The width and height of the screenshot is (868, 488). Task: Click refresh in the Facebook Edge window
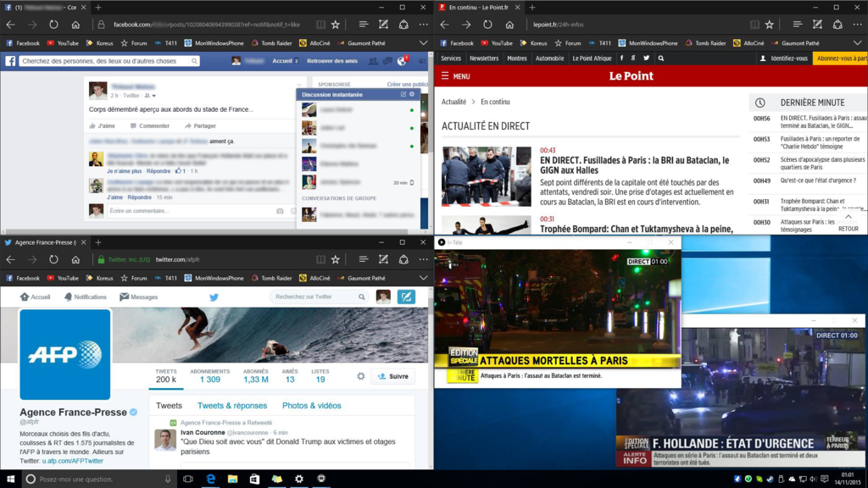[53, 25]
